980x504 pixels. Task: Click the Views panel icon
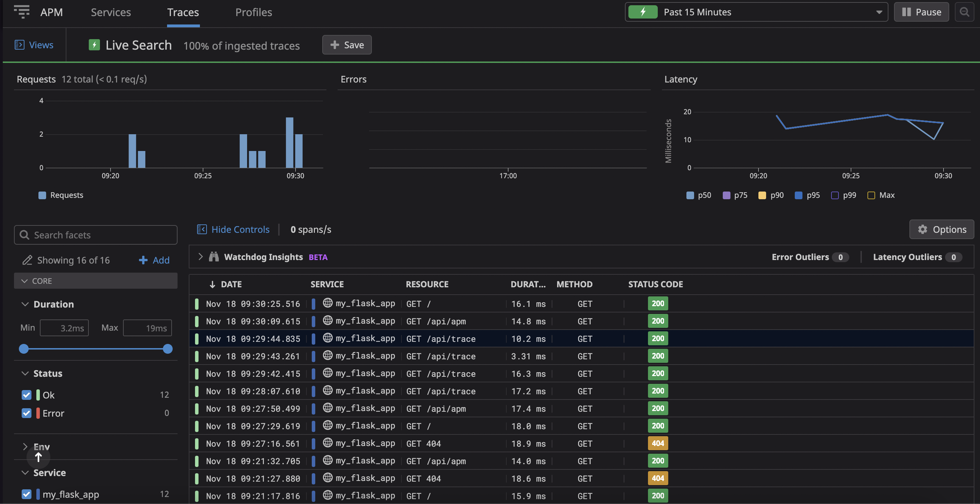click(x=20, y=45)
